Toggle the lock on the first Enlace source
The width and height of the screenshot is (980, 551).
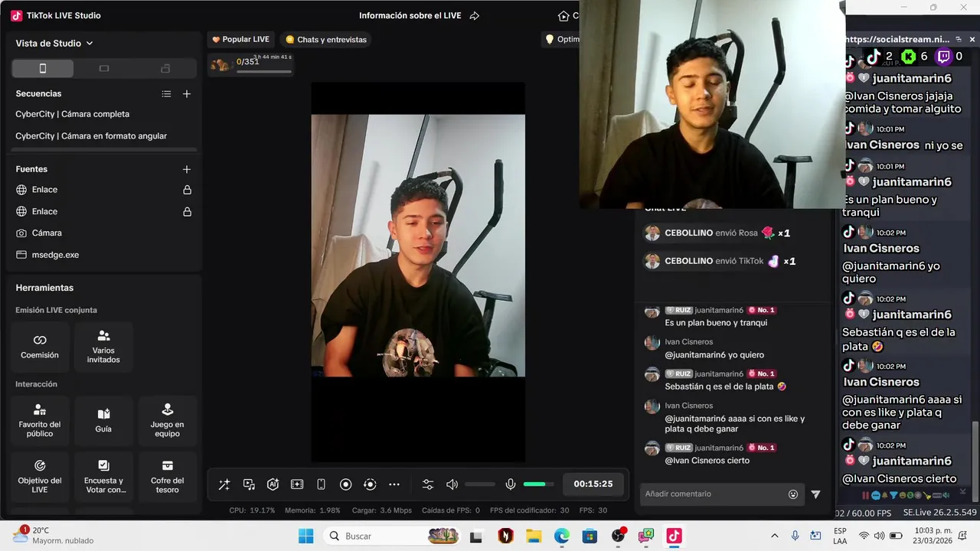pyautogui.click(x=187, y=190)
